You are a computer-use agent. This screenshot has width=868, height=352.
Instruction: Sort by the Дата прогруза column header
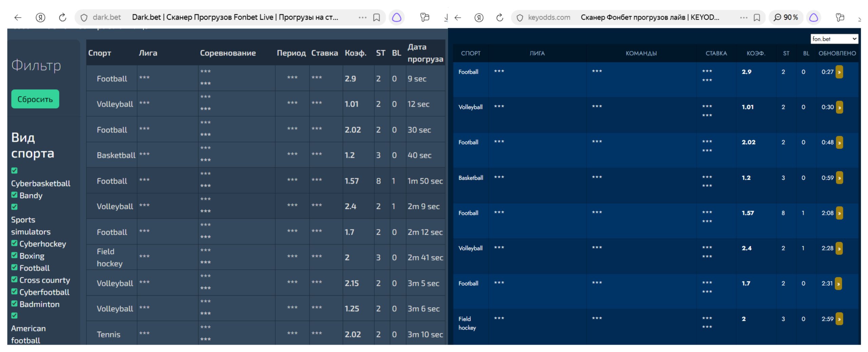click(425, 53)
